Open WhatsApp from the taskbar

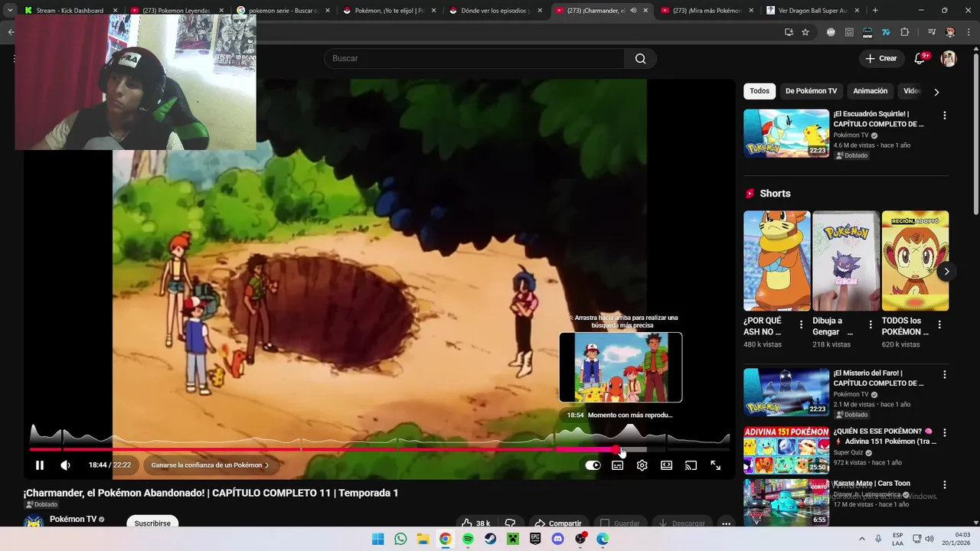tap(400, 539)
